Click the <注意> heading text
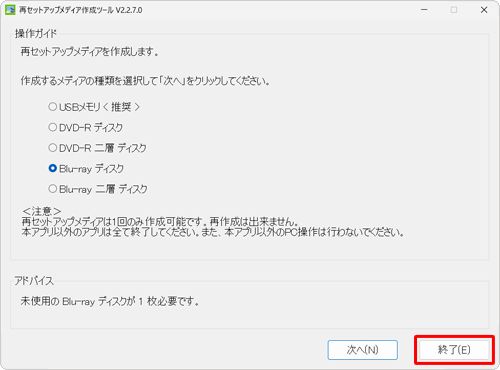 tap(42, 211)
